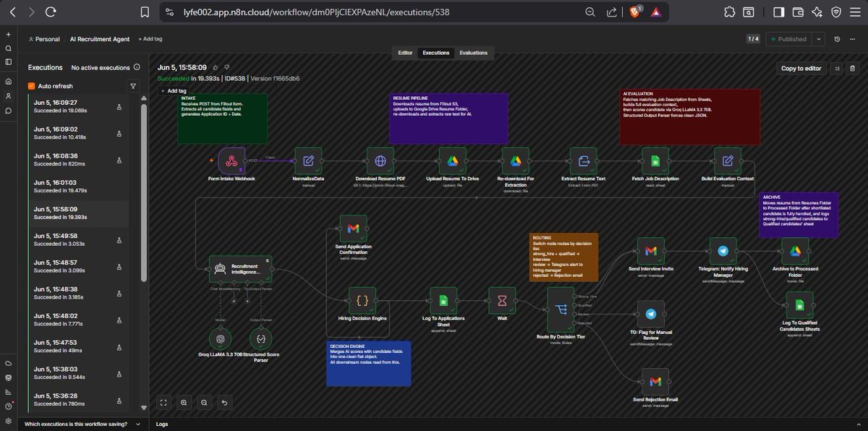Viewport: 868px width, 431px height.
Task: Open the Send Interview Invite Gmail node
Action: tap(651, 251)
